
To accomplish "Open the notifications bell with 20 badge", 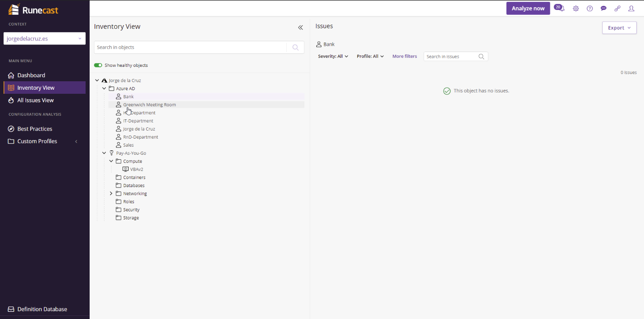I will click(x=560, y=8).
